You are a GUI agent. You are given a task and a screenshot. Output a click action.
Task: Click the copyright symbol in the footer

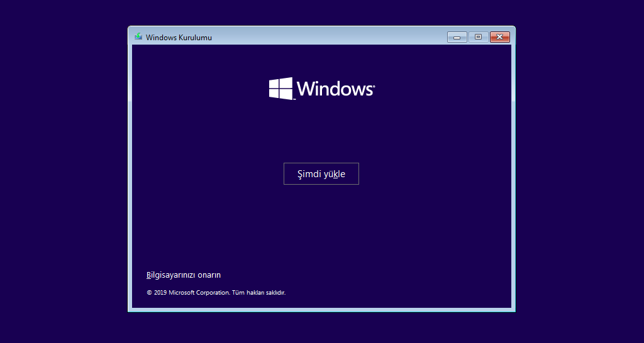point(149,293)
